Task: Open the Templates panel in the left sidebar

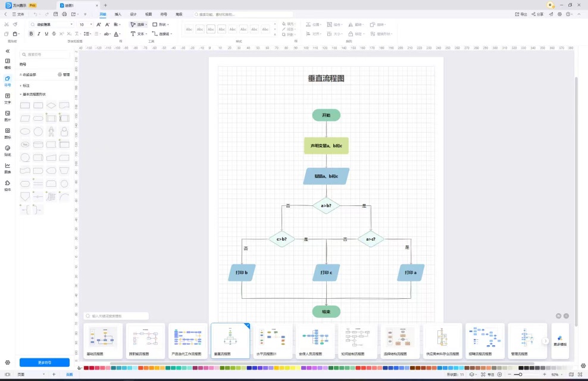Action: click(x=8, y=63)
